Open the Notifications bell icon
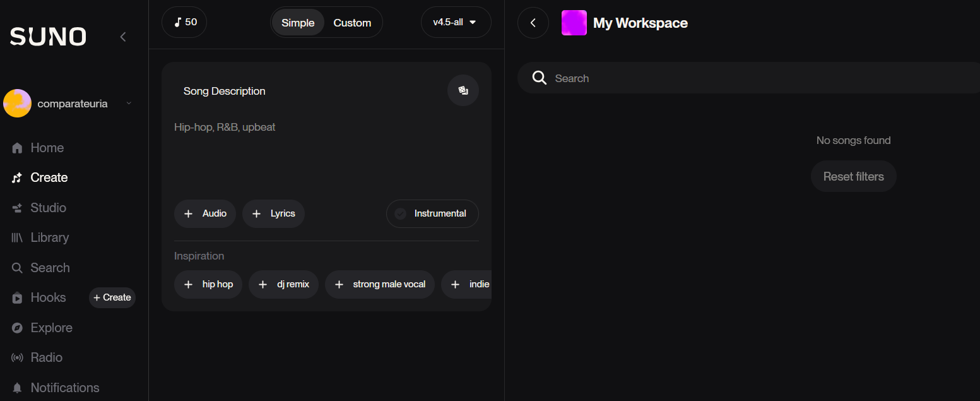 click(x=17, y=388)
